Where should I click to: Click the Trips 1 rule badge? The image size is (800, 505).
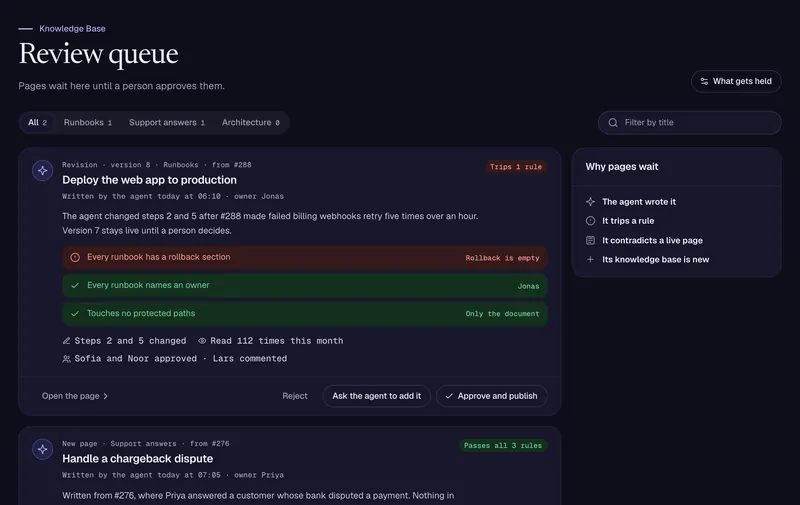(x=516, y=167)
